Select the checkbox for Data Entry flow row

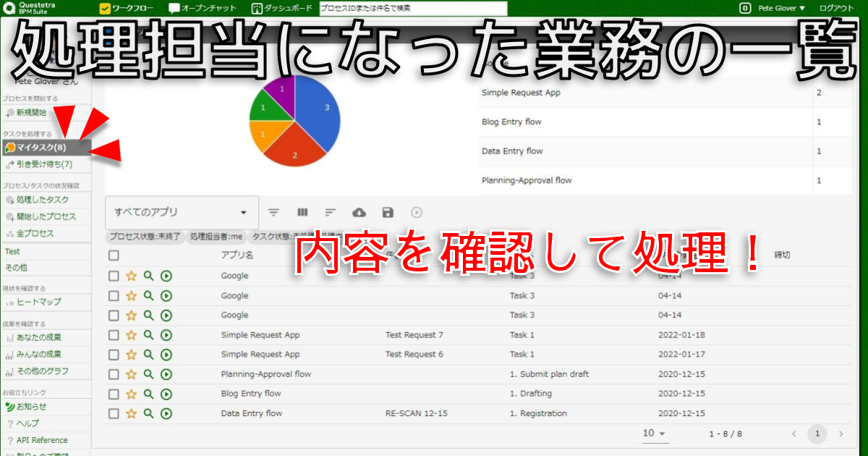tap(114, 413)
